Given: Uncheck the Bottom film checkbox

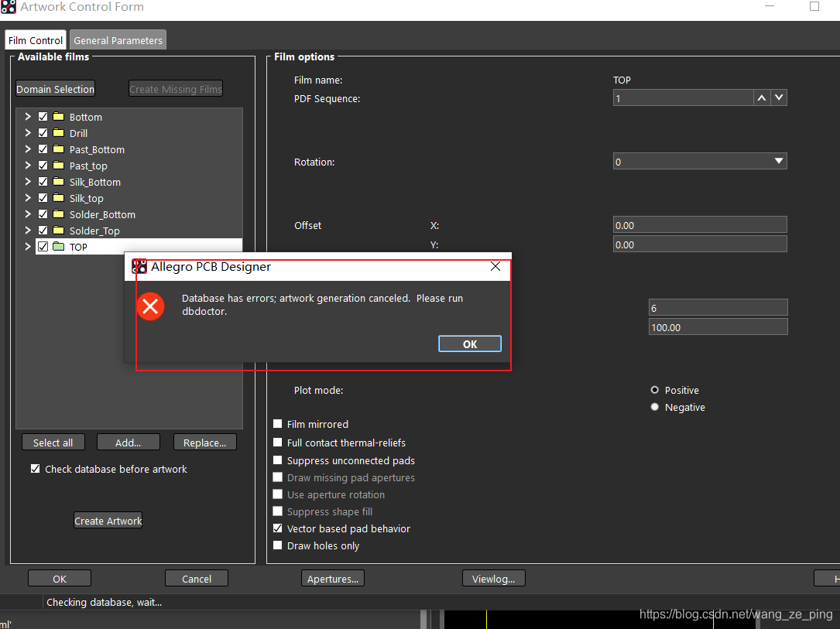Looking at the screenshot, I should [x=43, y=117].
